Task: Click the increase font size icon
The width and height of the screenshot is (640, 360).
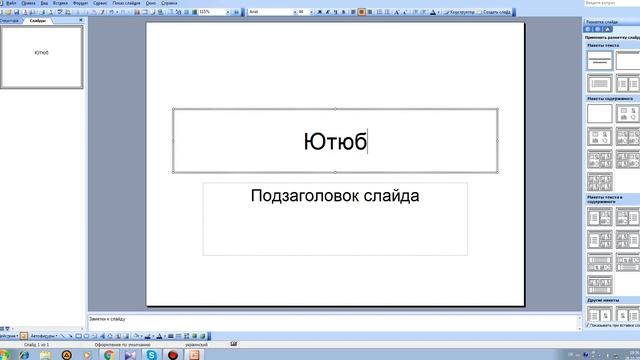Action: point(396,12)
